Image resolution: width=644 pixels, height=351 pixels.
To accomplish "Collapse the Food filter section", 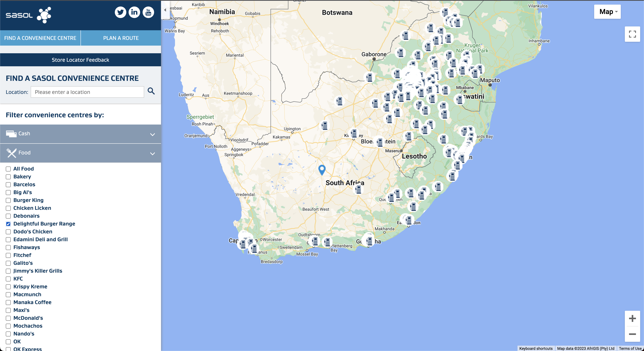I will 80,153.
